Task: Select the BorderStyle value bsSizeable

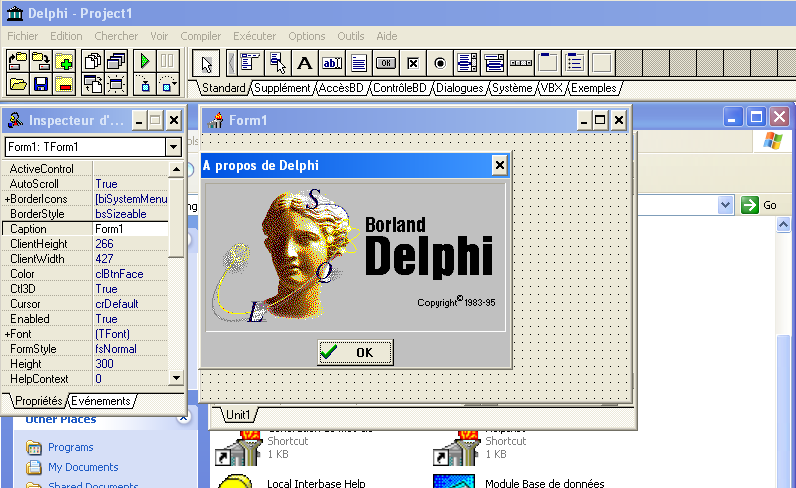Action: pyautogui.click(x=121, y=214)
